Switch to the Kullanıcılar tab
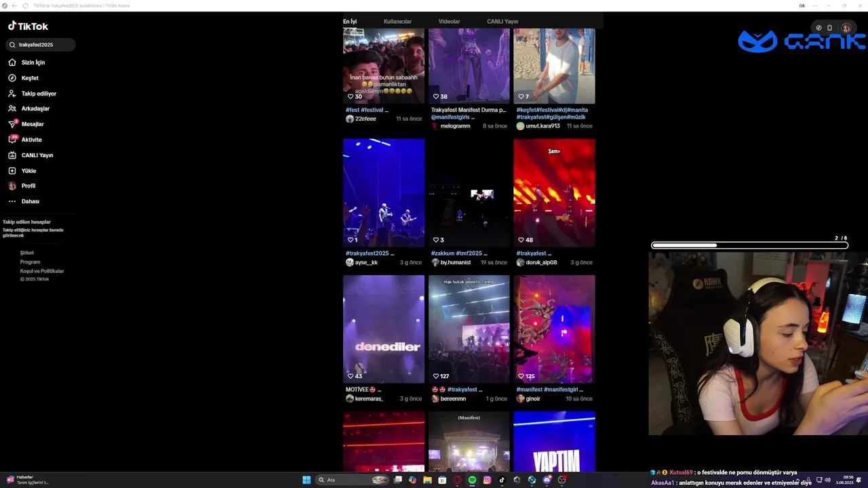Image resolution: width=868 pixels, height=488 pixels. tap(397, 22)
